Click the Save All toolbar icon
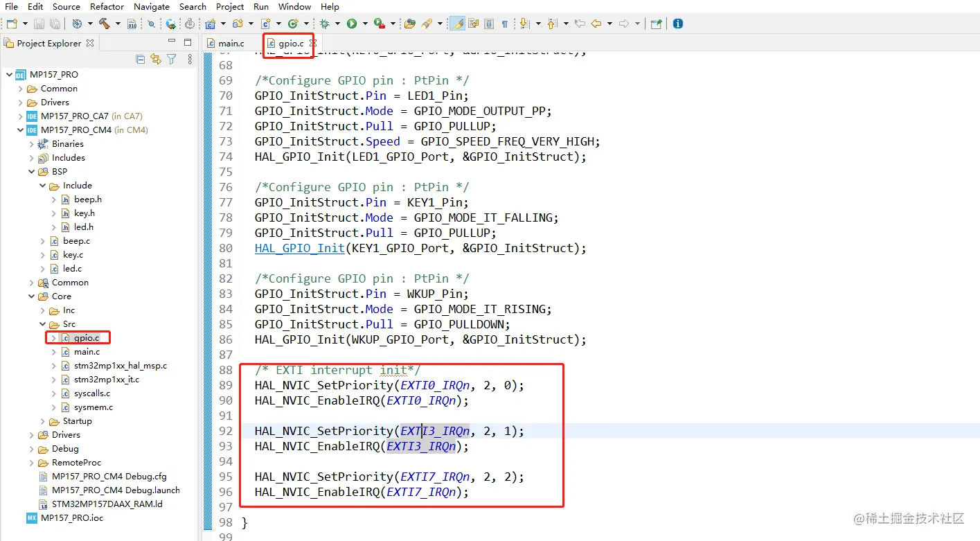This screenshot has height=541, width=980. pyautogui.click(x=55, y=24)
